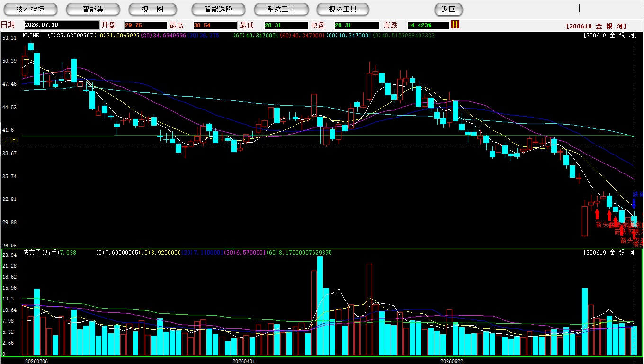
Task: Click the blue down-arrow 跌破 signal marker
Action: (x=634, y=203)
